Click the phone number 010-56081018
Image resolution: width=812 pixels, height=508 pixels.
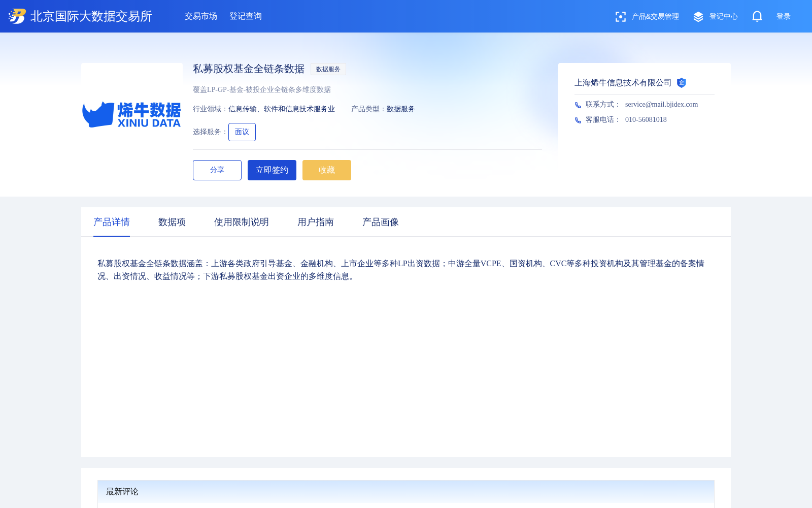click(x=646, y=120)
